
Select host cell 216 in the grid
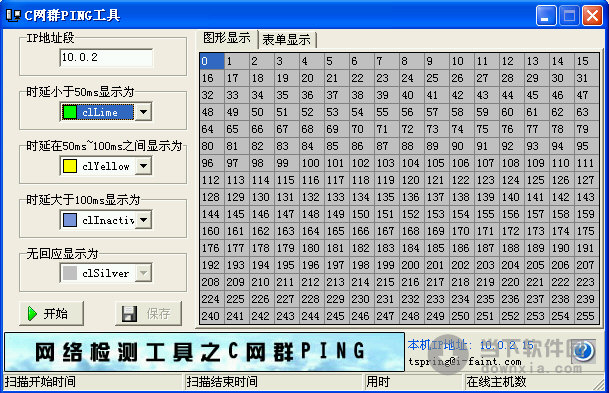pos(411,282)
